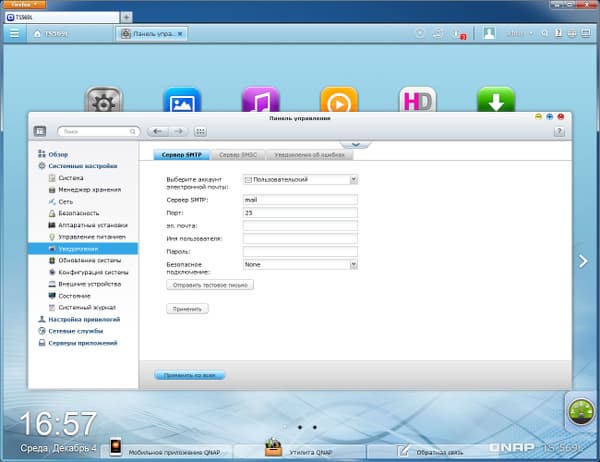Open the Download Station green arrow icon

click(496, 100)
